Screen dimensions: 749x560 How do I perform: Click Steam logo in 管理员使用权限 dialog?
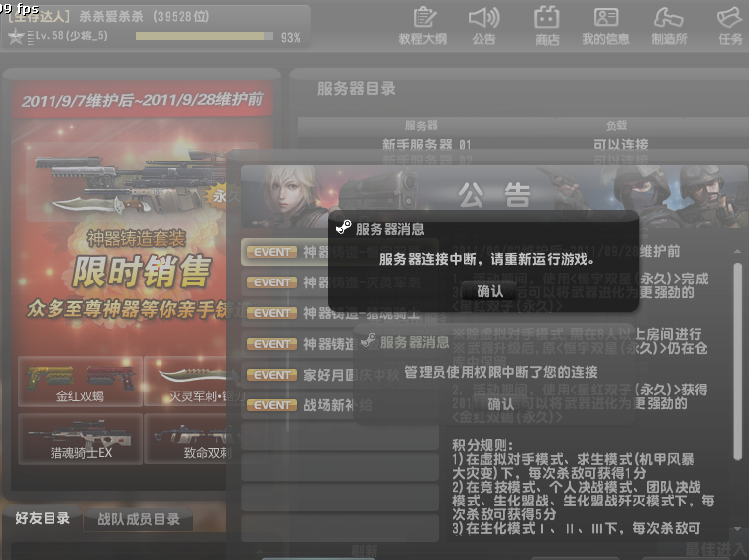[368, 341]
